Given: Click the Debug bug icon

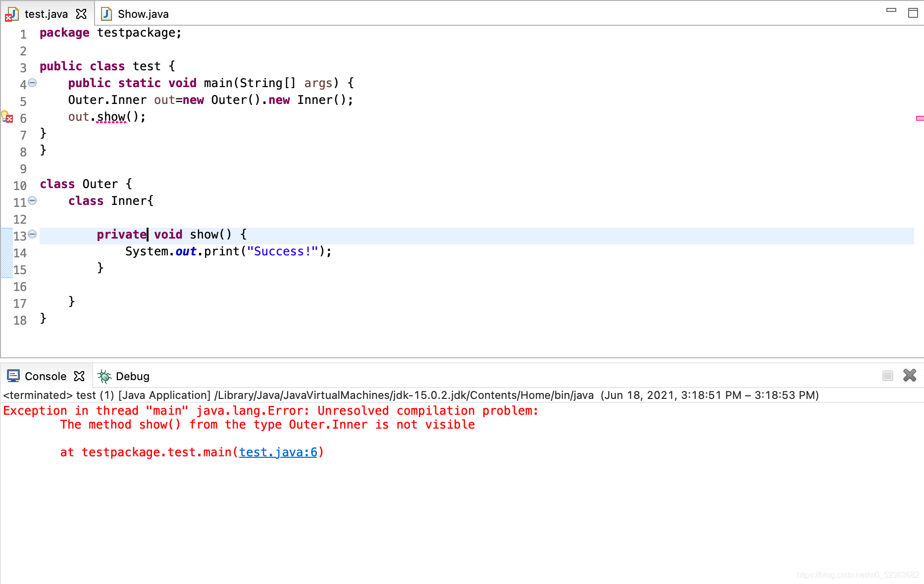Looking at the screenshot, I should coord(104,376).
